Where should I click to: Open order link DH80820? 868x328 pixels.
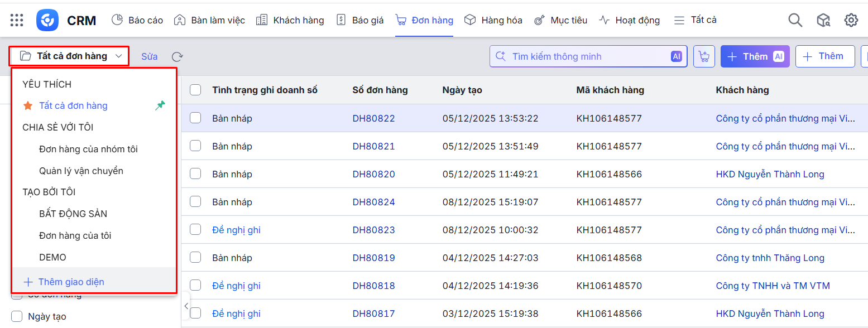pyautogui.click(x=373, y=174)
